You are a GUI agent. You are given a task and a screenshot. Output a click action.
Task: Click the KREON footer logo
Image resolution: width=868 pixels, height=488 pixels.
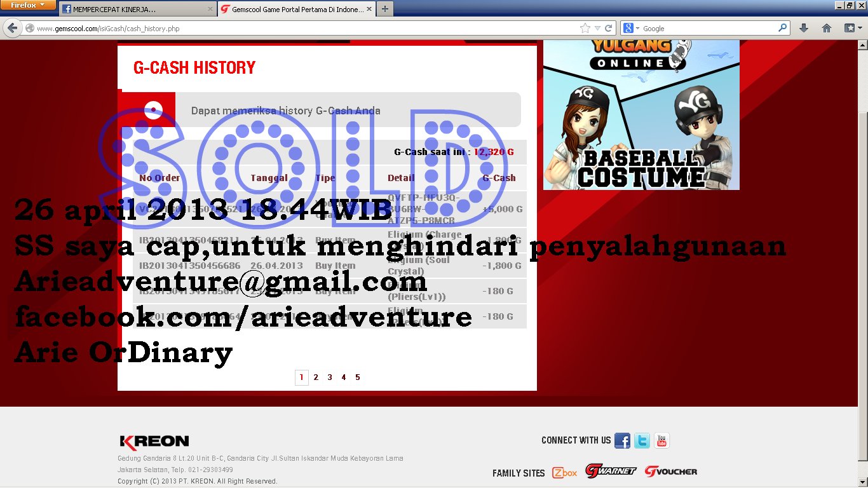click(154, 441)
